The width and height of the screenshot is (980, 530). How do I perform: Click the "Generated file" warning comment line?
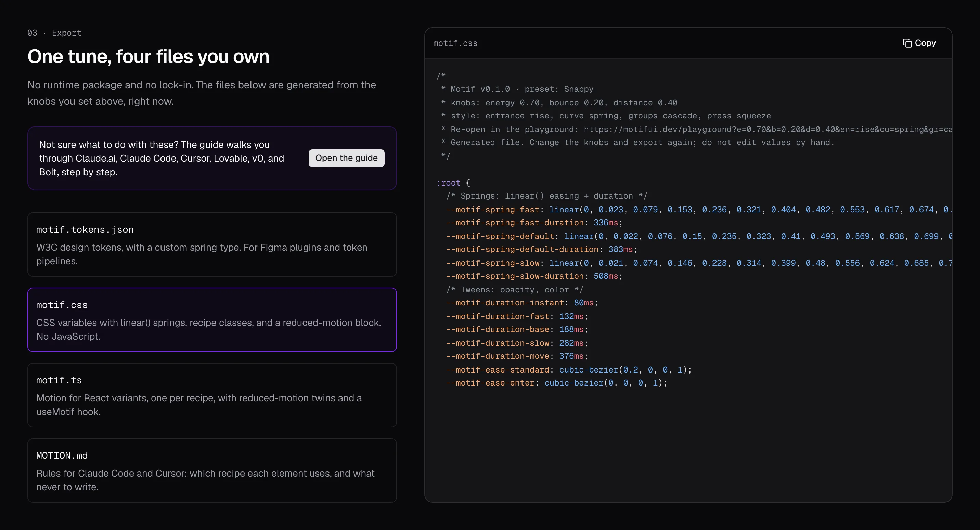coord(637,142)
